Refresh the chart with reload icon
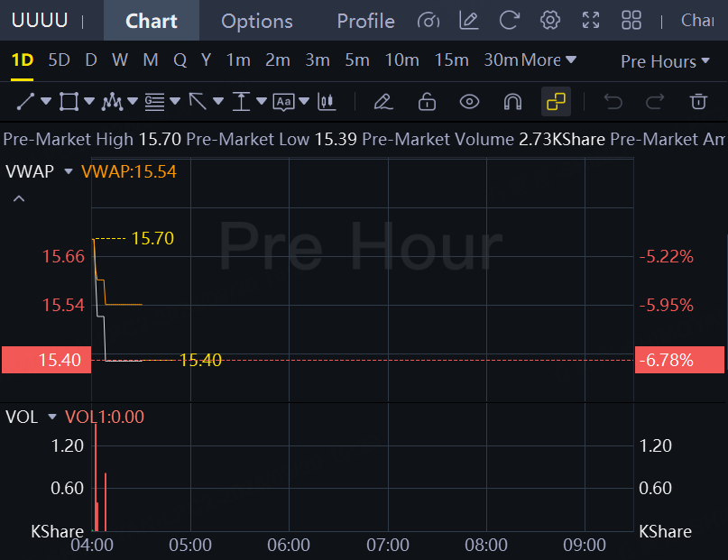 (510, 21)
